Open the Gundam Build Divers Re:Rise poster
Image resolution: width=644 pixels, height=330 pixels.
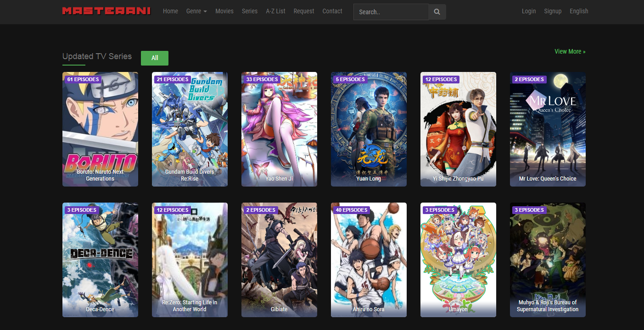click(190, 129)
